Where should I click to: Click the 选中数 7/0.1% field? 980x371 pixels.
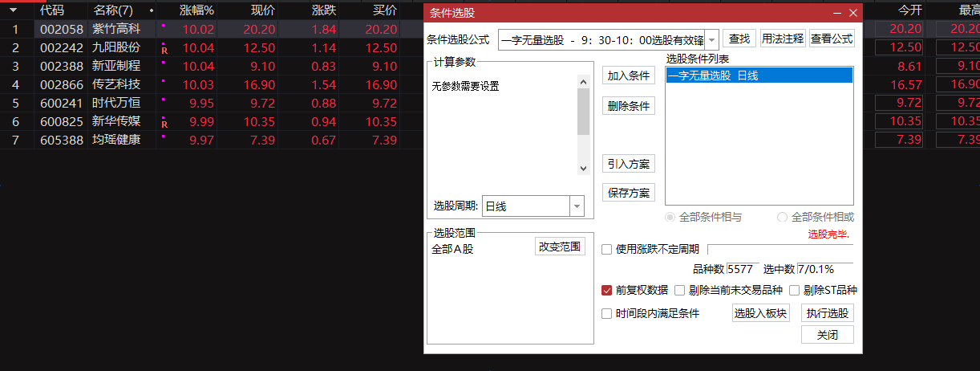click(825, 269)
